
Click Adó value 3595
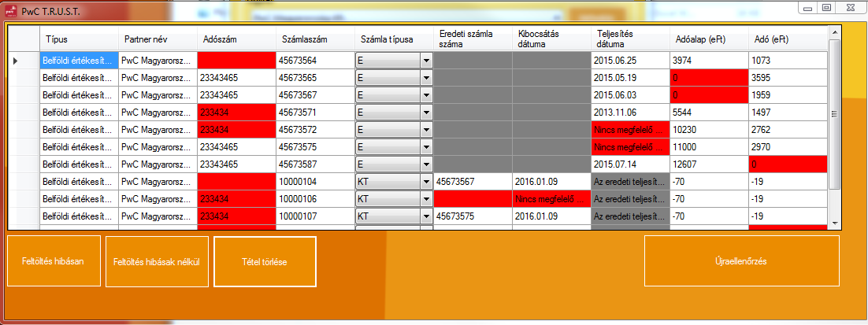coord(788,78)
